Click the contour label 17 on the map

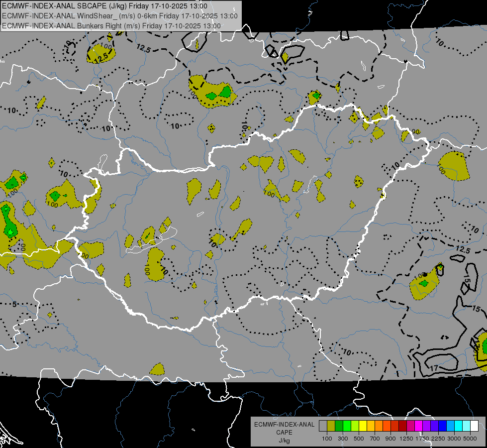[x=434, y=368]
